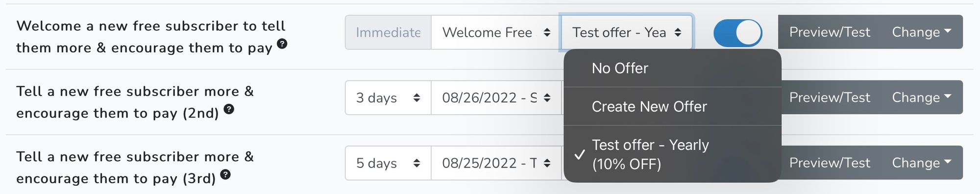Click Preview/Test for the 3rd email
980x194 pixels.
(830, 163)
